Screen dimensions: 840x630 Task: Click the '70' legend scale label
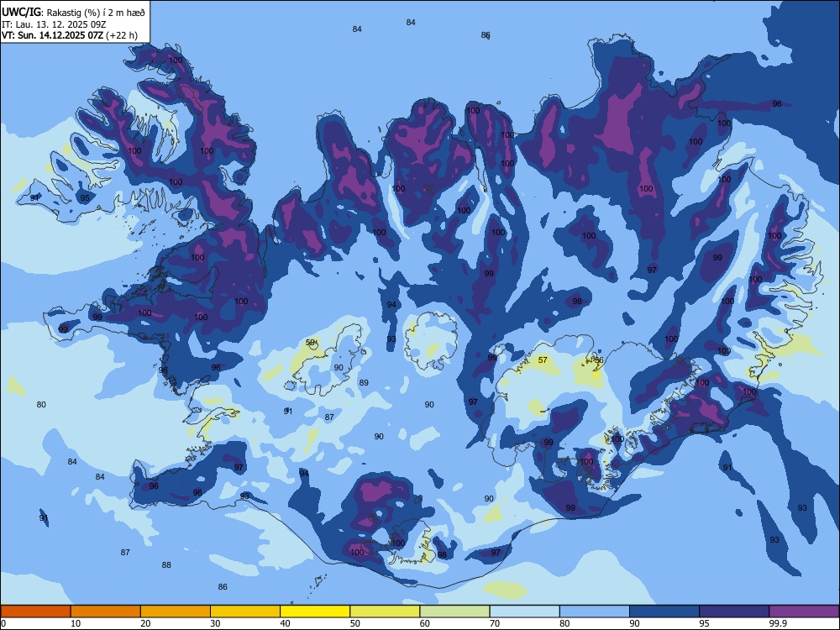point(495,623)
